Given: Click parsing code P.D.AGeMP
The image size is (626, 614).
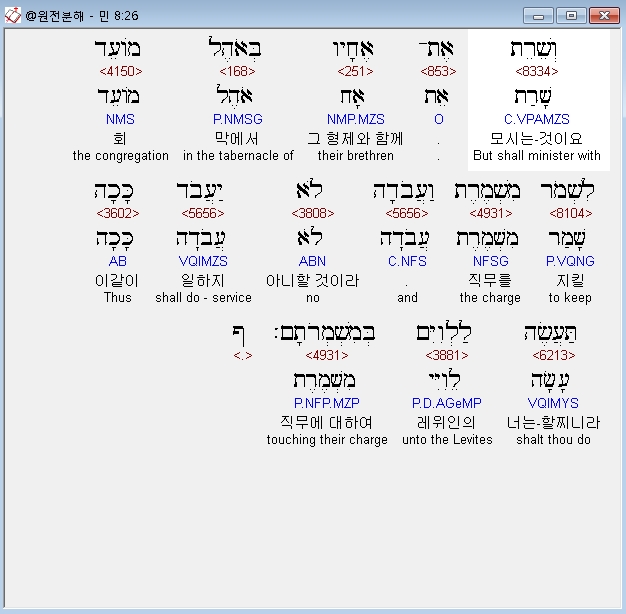Looking at the screenshot, I should 447,403.
